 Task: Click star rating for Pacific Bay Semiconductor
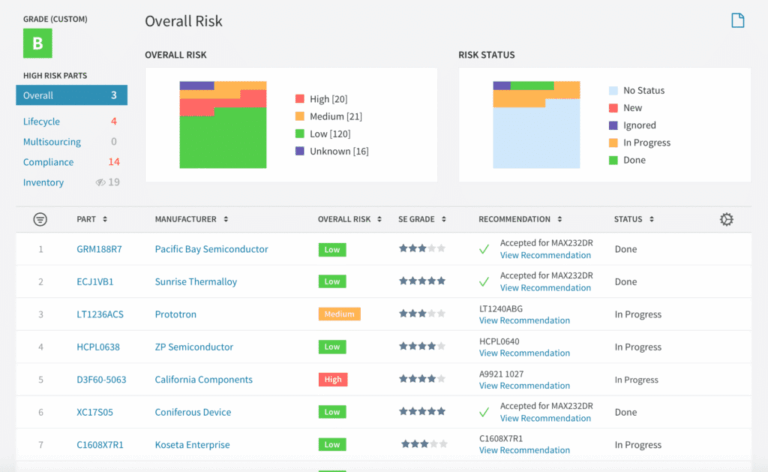click(x=422, y=249)
